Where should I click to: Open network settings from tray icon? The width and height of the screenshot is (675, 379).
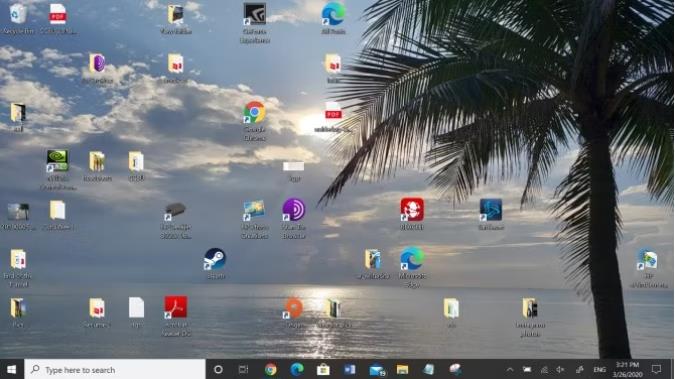click(x=544, y=370)
